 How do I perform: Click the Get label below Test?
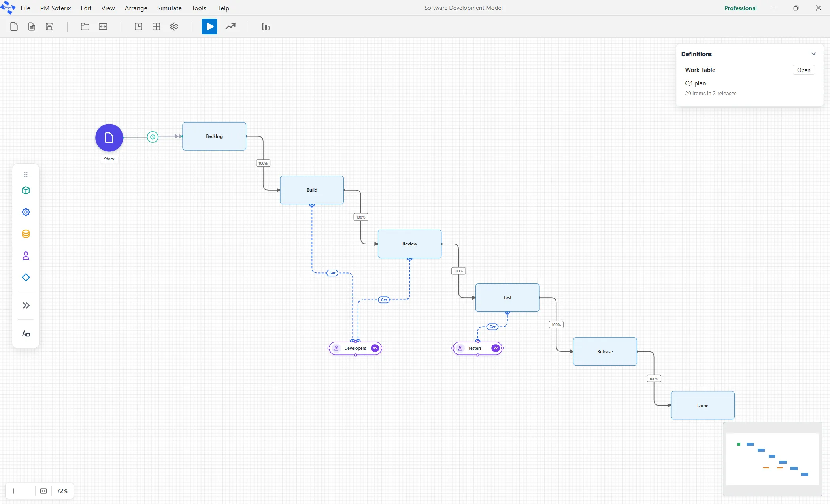pos(492,327)
